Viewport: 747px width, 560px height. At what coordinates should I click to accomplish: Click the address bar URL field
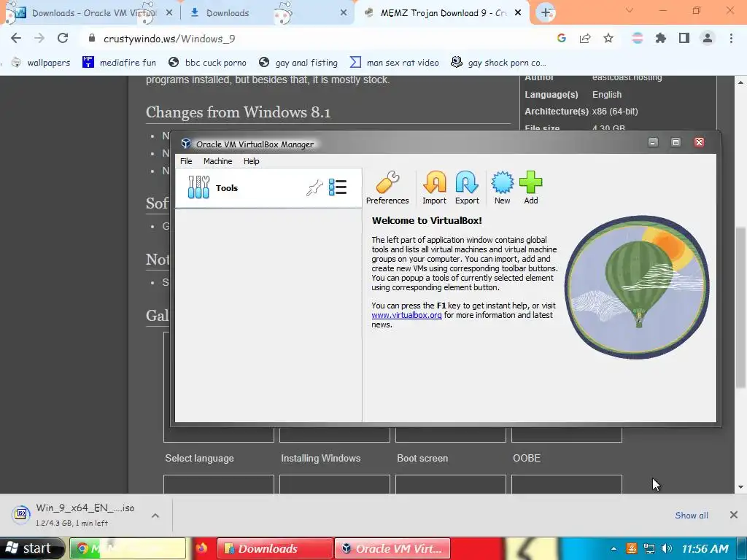(314, 39)
